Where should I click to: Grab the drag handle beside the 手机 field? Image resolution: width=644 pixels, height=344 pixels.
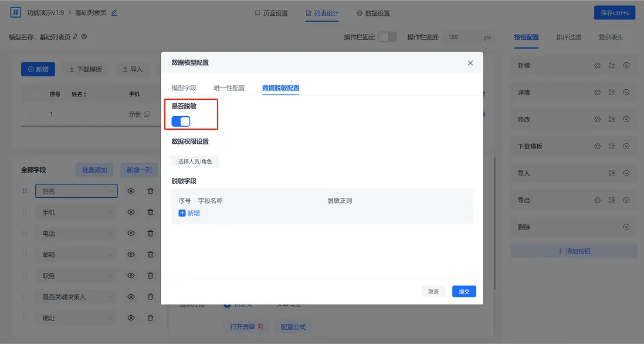tap(25, 213)
